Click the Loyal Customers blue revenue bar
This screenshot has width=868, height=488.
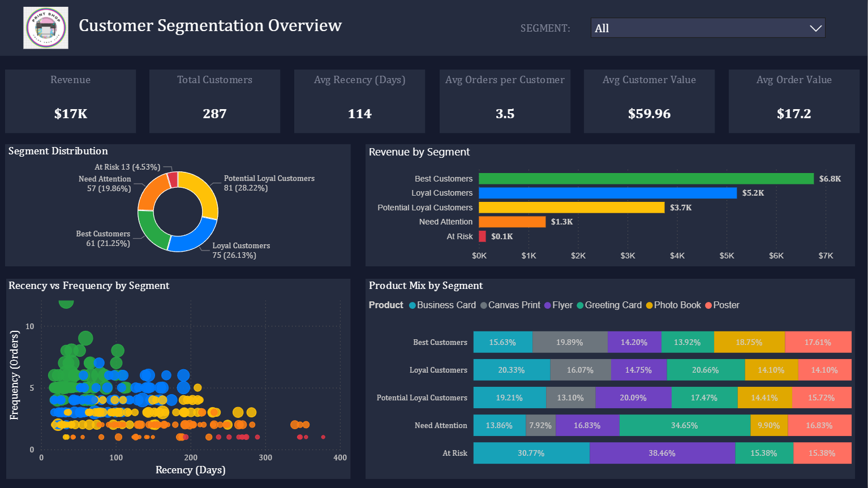click(x=607, y=193)
